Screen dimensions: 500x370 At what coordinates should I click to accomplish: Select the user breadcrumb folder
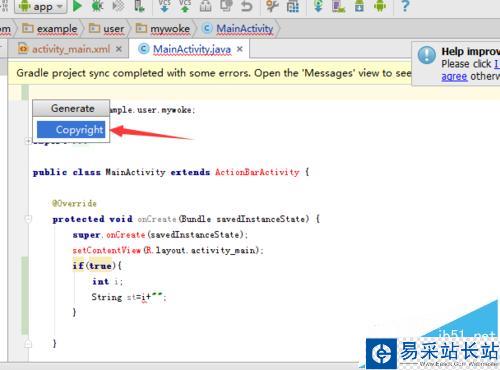[x=107, y=29]
